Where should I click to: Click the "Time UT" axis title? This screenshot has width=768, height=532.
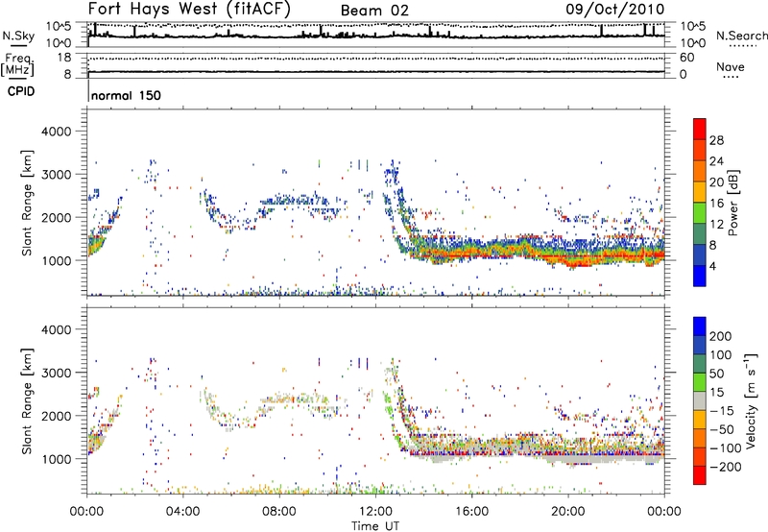[375, 526]
